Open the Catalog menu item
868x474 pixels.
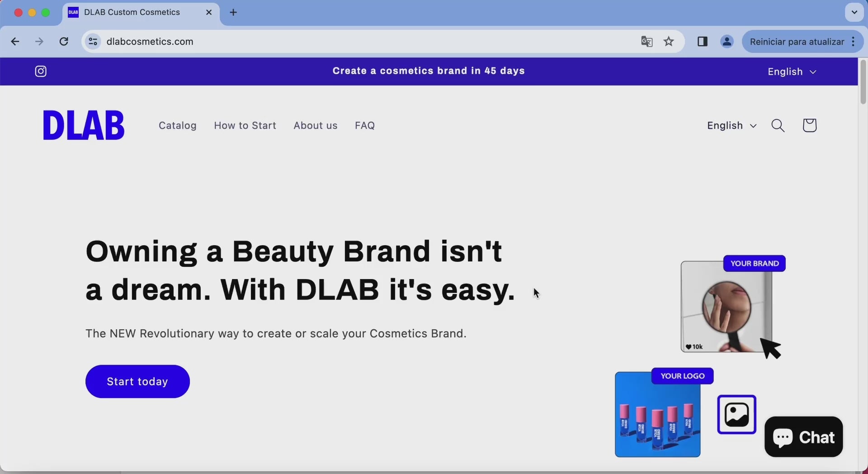(x=177, y=125)
